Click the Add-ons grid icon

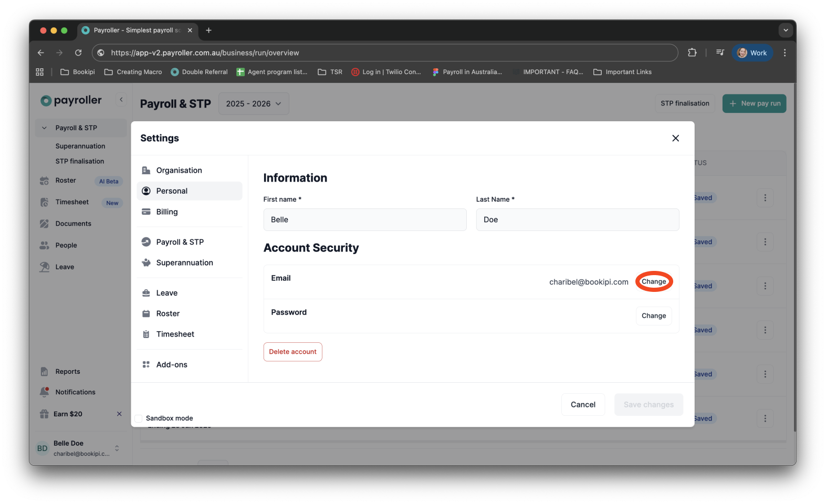[146, 364]
